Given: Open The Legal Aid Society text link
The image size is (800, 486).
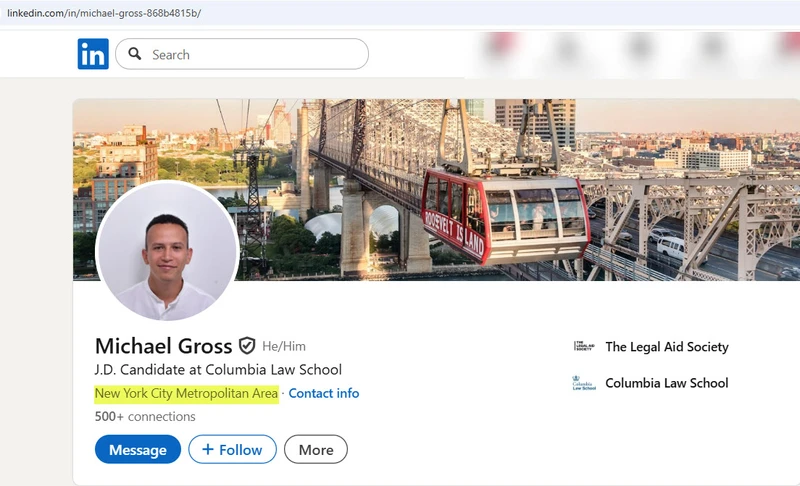Looking at the screenshot, I should [x=666, y=347].
